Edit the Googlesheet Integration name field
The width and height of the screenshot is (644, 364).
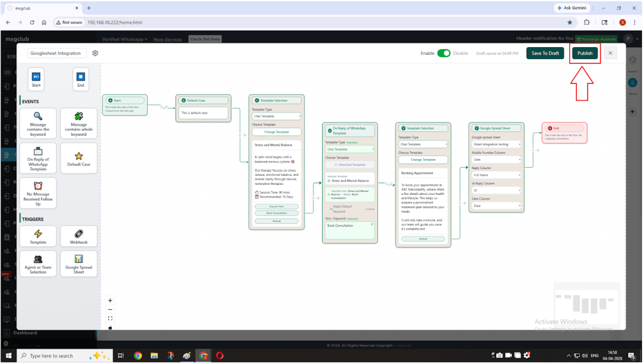point(57,53)
